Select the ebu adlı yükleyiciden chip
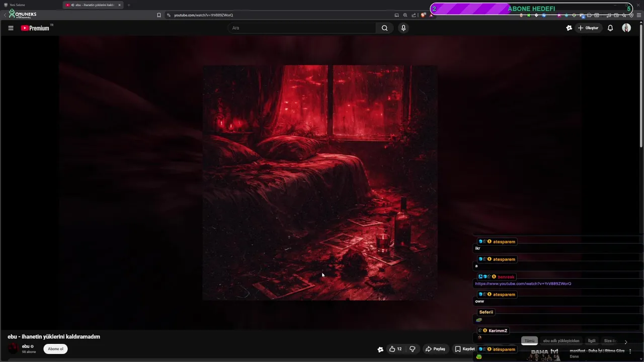The image size is (644, 362). coord(561,341)
